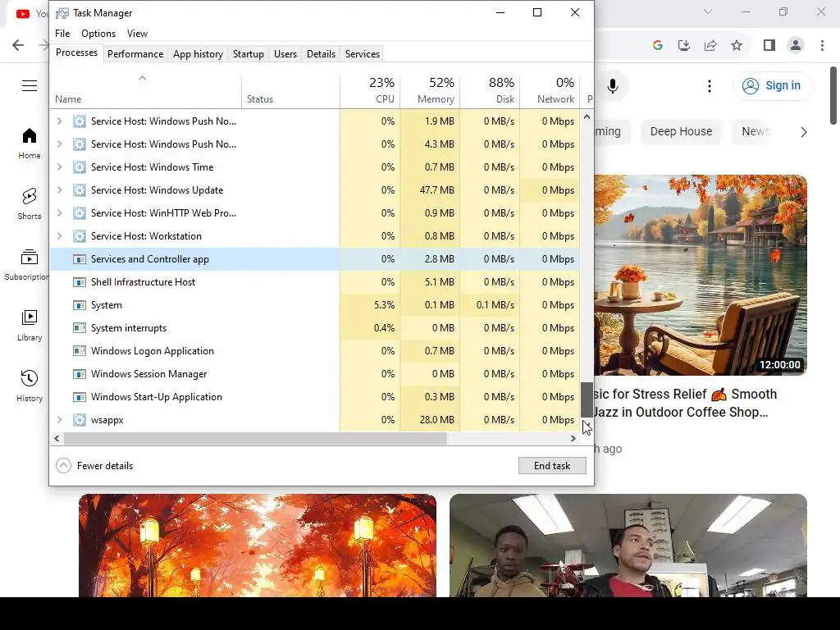
Task: Open YouTube settings three-dot menu
Action: click(710, 85)
